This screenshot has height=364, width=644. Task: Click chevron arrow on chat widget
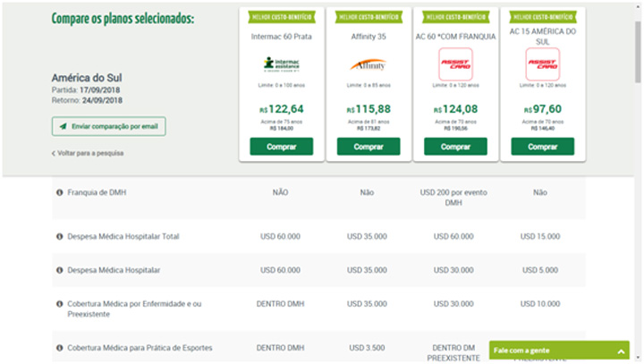[621, 351]
